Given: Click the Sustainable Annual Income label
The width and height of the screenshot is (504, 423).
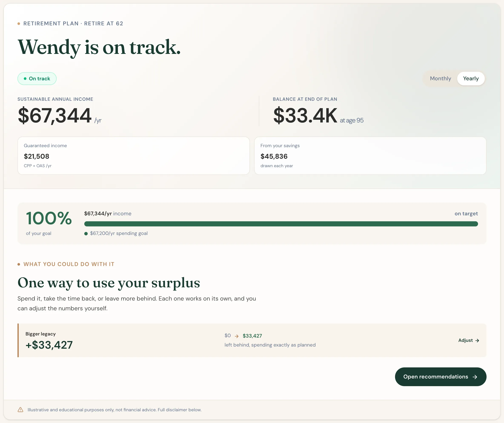Looking at the screenshot, I should 55,99.
